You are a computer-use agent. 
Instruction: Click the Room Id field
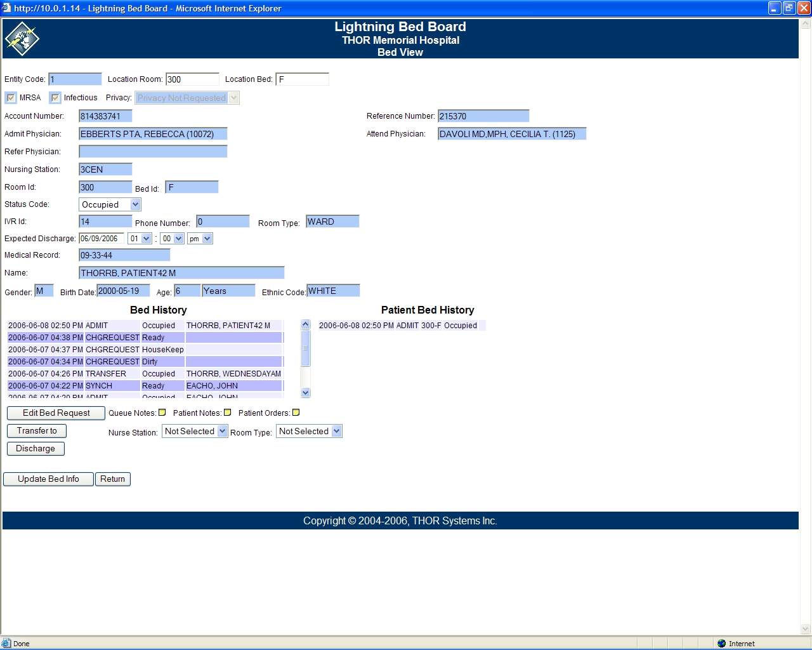point(105,187)
